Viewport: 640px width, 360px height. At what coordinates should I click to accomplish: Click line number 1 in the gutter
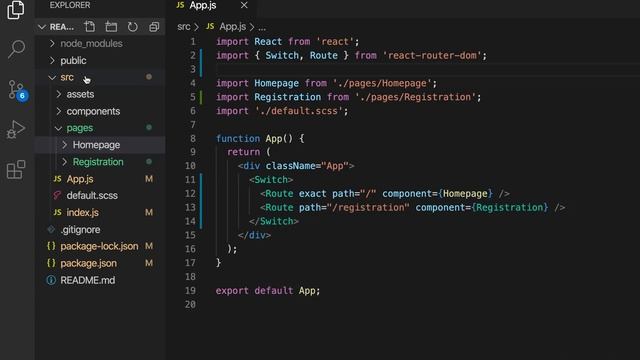point(193,42)
